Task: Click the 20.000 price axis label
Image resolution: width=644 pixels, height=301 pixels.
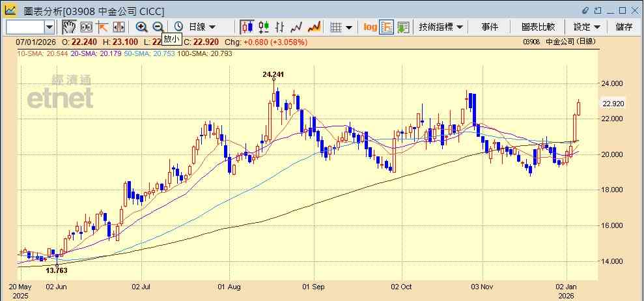Action: click(x=612, y=154)
